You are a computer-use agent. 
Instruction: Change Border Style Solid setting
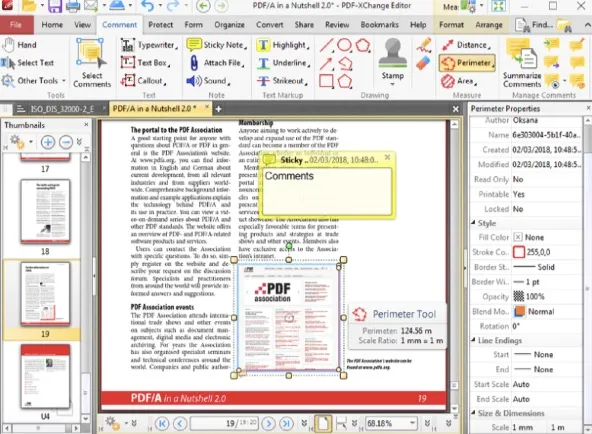coord(546,267)
